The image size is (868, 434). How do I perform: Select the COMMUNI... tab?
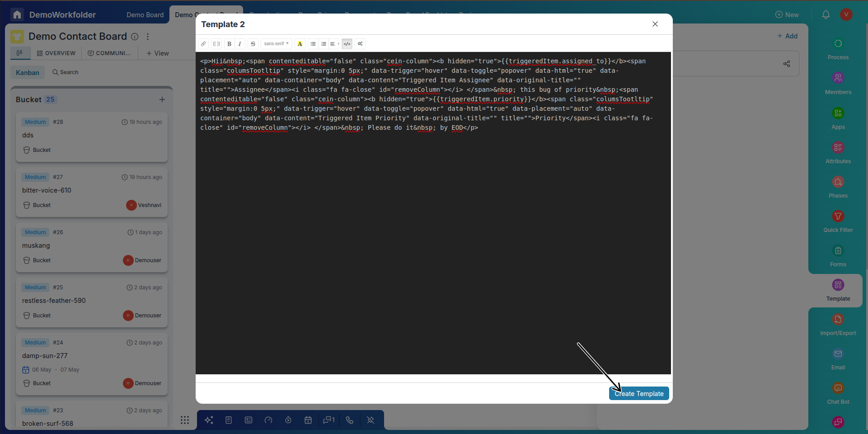pyautogui.click(x=109, y=53)
